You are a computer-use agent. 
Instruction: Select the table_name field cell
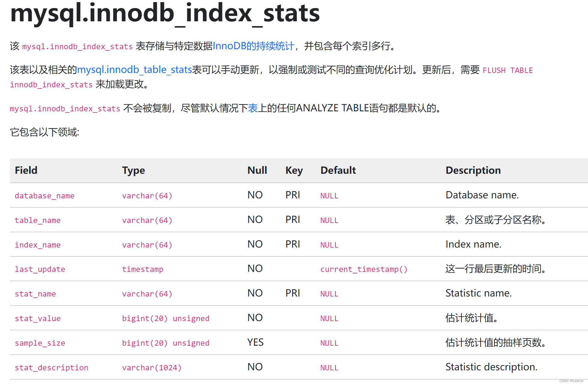pyautogui.click(x=37, y=220)
